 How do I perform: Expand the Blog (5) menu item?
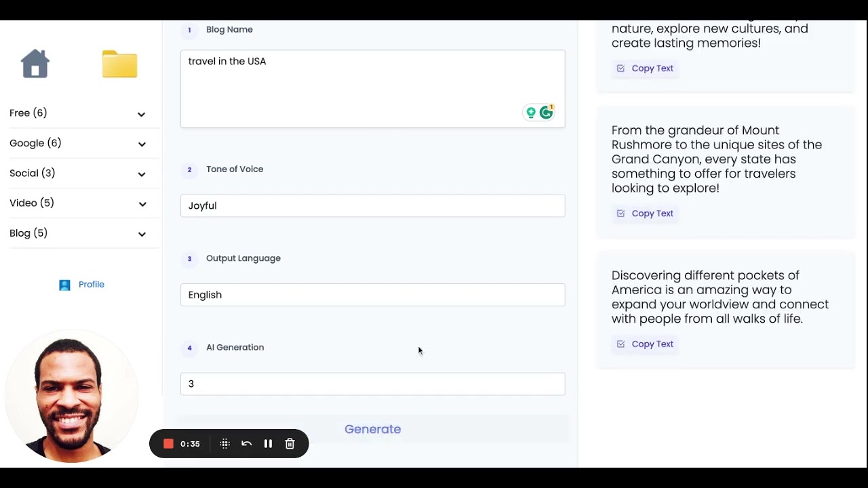pos(79,233)
